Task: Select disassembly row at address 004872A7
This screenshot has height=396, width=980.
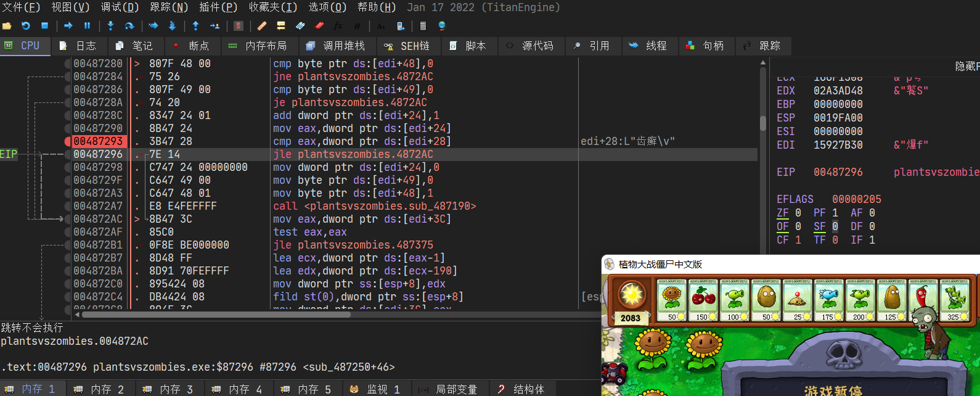Action: pos(412,206)
